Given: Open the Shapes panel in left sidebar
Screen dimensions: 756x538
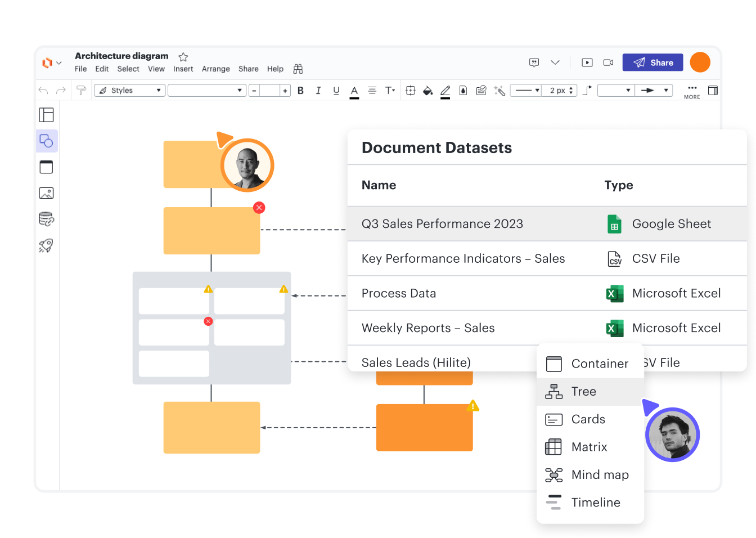Looking at the screenshot, I should tap(47, 141).
